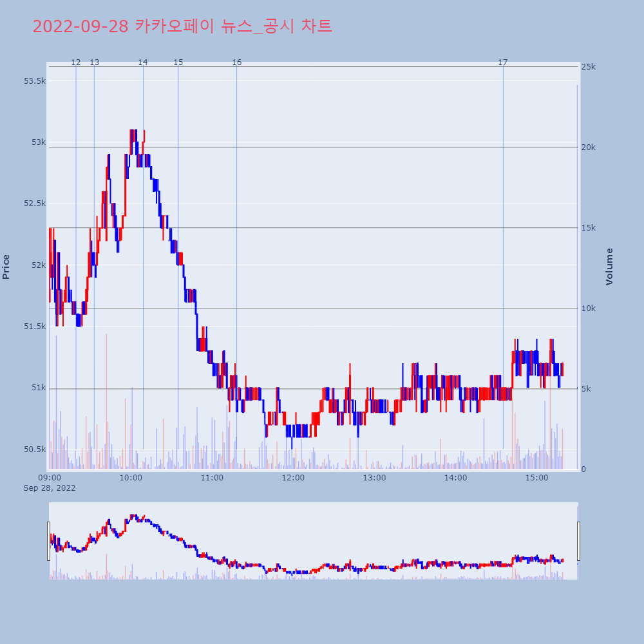
Task: Click the 20k volume tick
Action: coord(589,147)
